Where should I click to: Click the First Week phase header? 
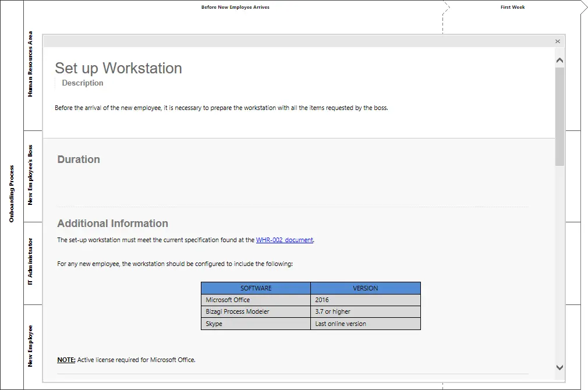(513, 7)
